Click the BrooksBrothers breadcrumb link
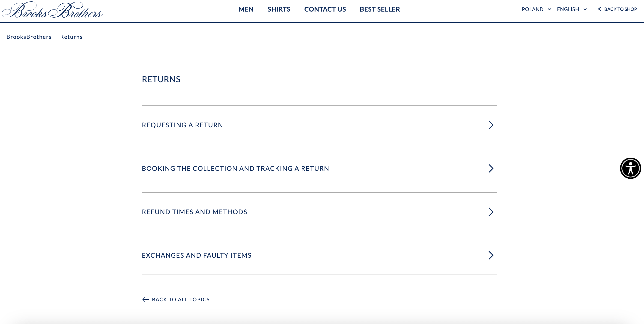The width and height of the screenshot is (644, 324). (29, 37)
